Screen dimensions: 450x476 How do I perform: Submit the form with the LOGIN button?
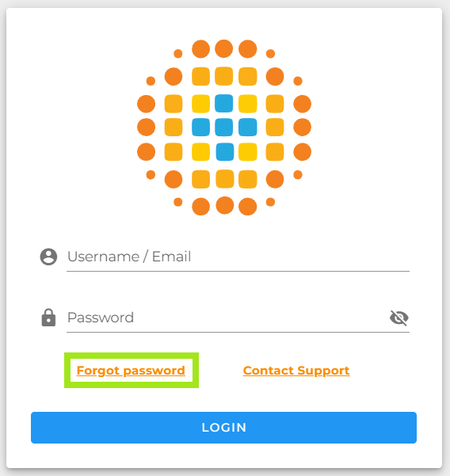tap(223, 428)
